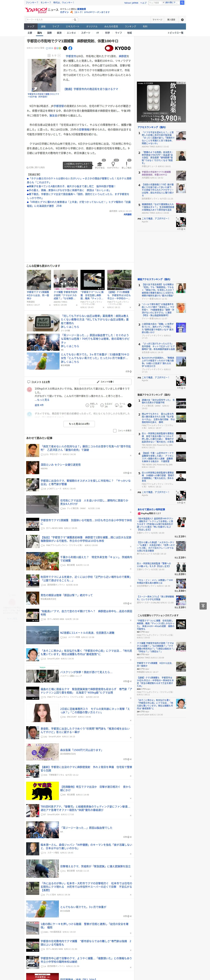The height and width of the screenshot is (980, 210).
Task: Click the Yahoo! JAPAN news logo
Action: tap(42, 10)
